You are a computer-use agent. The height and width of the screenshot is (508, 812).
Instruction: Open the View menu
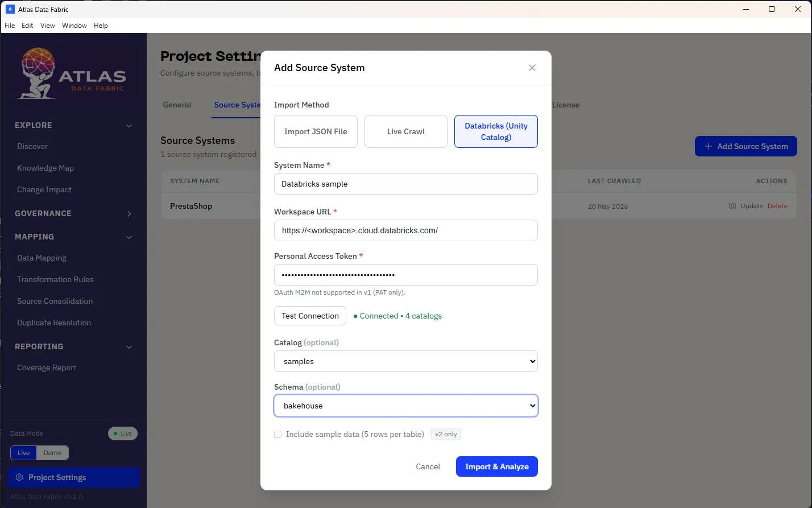48,26
